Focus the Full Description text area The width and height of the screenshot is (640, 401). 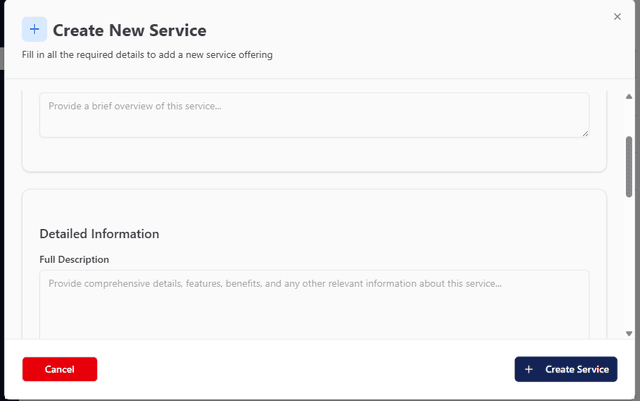coord(314,305)
